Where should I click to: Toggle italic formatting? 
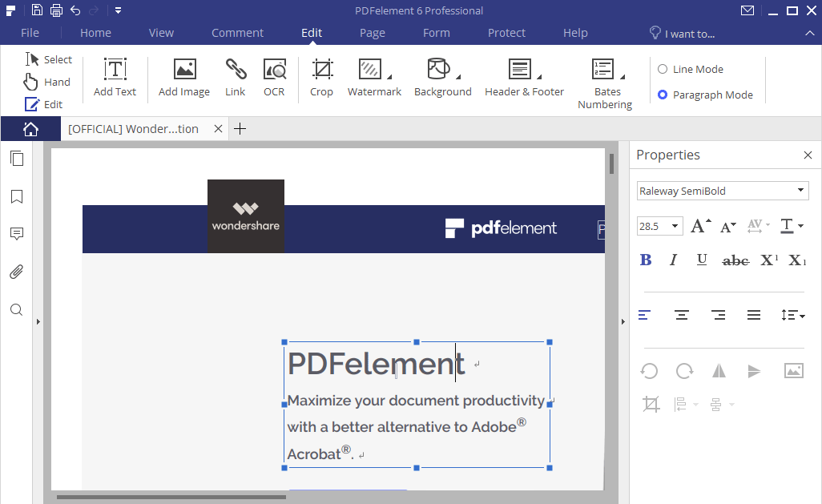(x=673, y=260)
